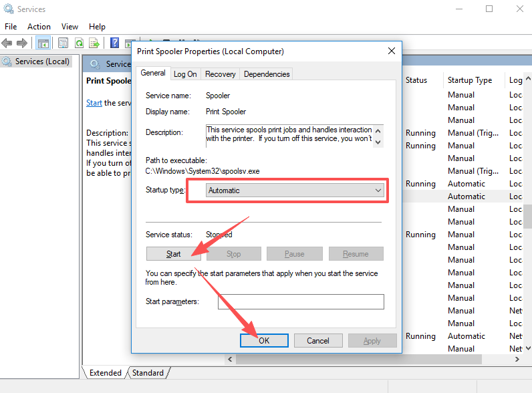Switch to the Log On tab
The height and width of the screenshot is (393, 532).
185,74
